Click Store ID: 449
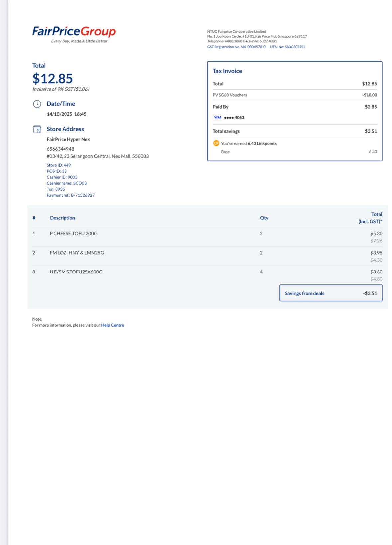Viewport: 392px width, 545px height. (x=59, y=165)
